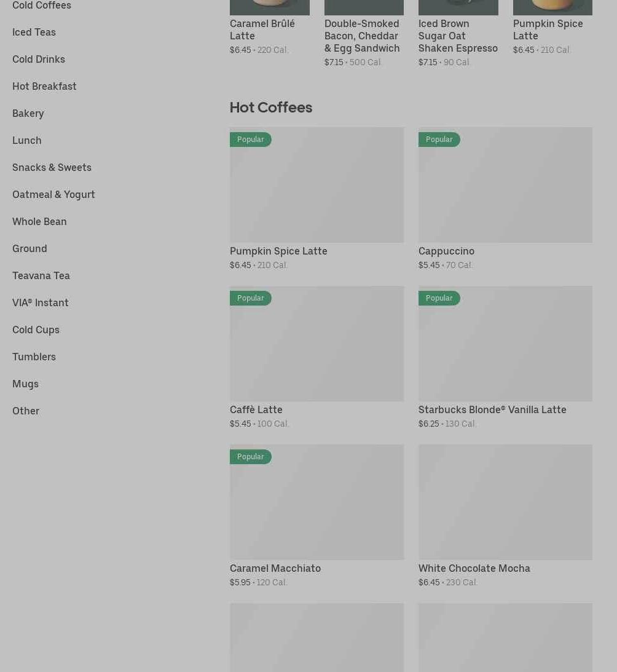Select Cold Drinks in sidebar

click(x=38, y=59)
